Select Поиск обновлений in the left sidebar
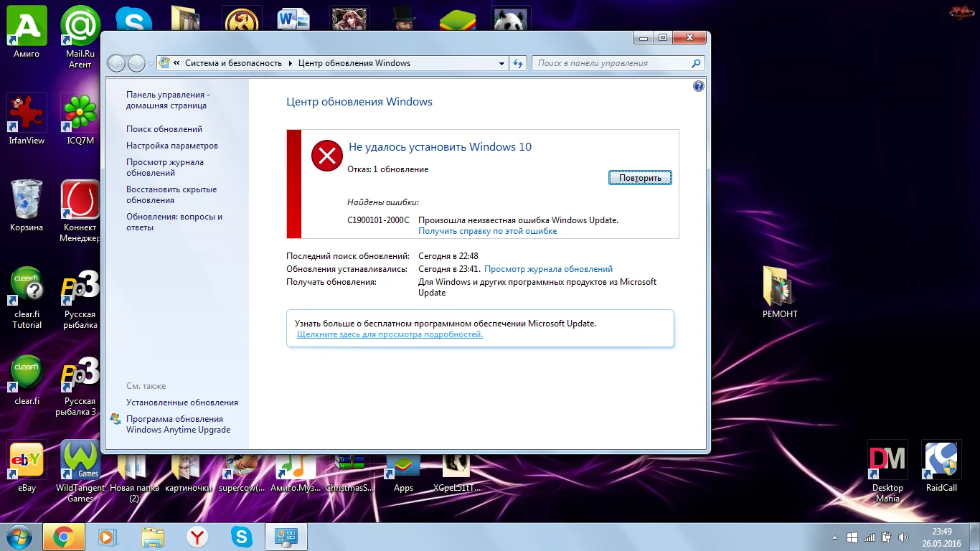Viewport: 980px width, 551px height. 164,129
